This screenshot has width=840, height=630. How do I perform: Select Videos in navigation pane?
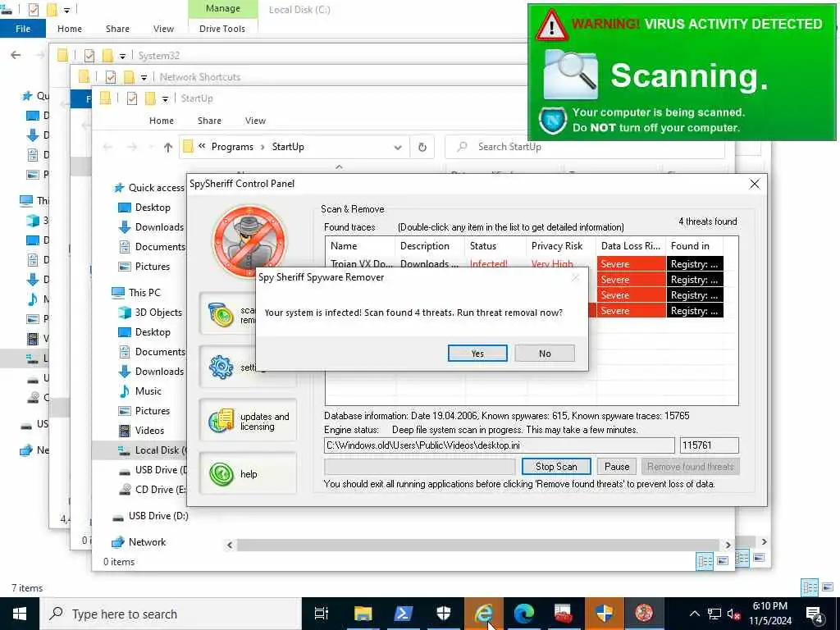tap(141, 430)
